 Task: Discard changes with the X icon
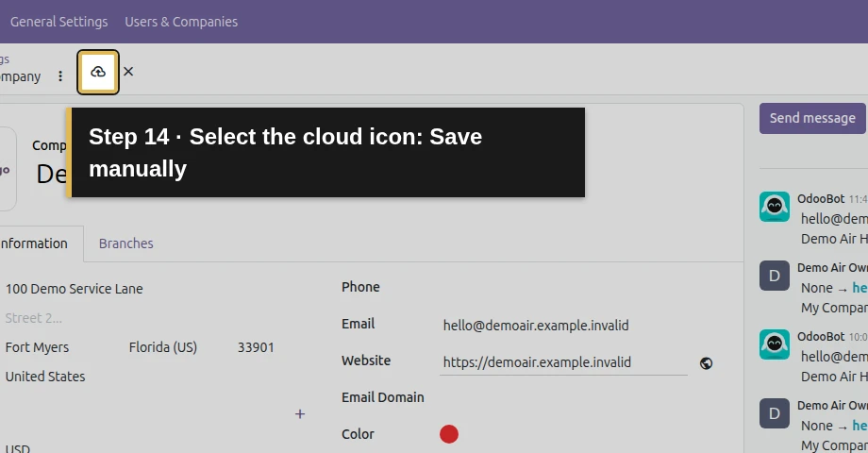[x=128, y=72]
